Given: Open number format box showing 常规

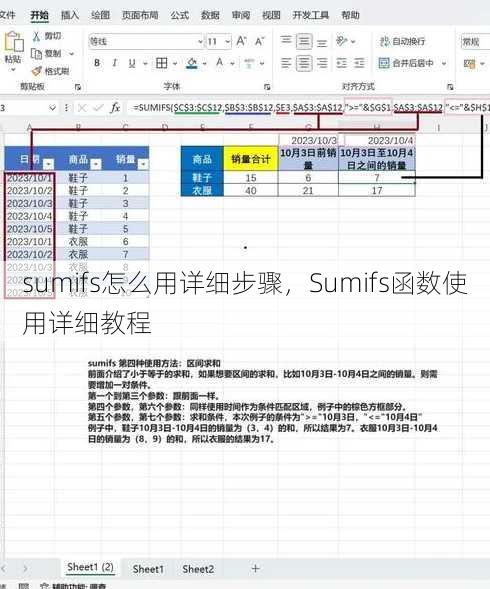Looking at the screenshot, I should coord(475,41).
